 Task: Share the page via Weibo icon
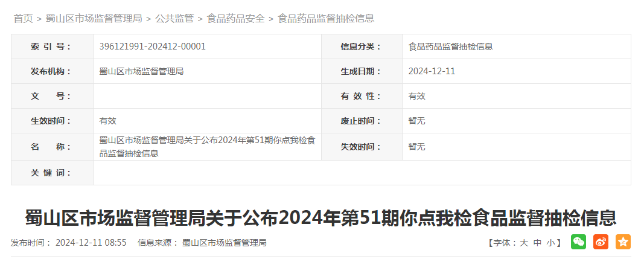click(601, 242)
